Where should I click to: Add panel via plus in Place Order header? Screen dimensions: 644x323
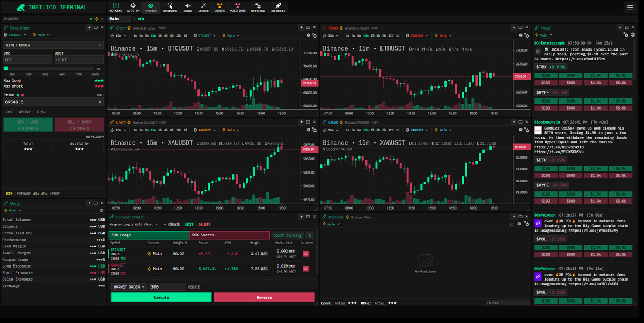pos(89,27)
